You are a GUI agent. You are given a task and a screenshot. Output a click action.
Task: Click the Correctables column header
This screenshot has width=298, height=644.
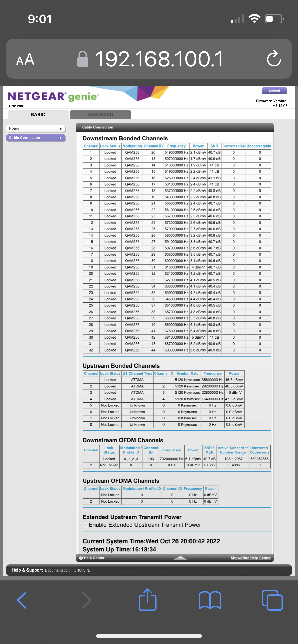pos(234,146)
